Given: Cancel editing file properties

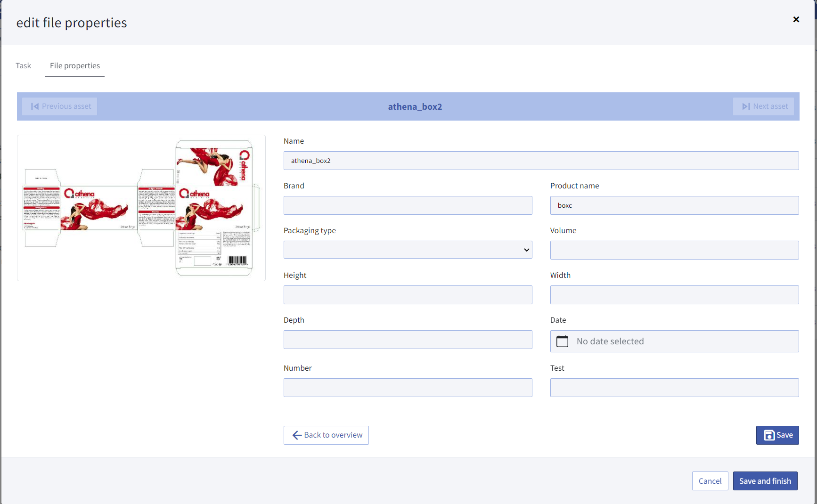Looking at the screenshot, I should click(710, 481).
